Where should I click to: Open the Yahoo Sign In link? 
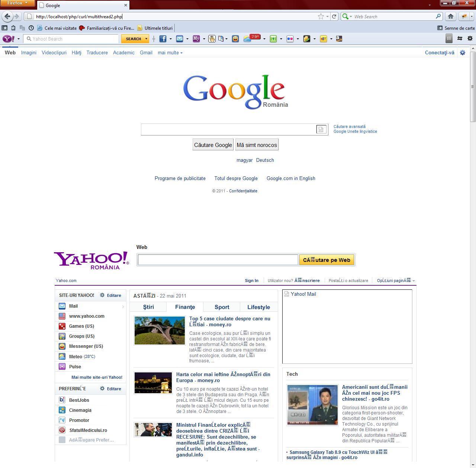coord(252,281)
